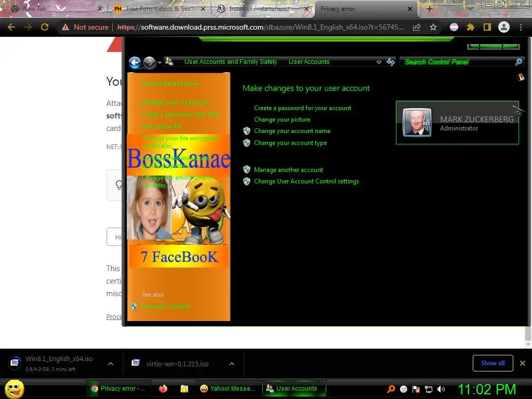Screen dimensions: 532x399
Task: Click Change your picture
Action: pyautogui.click(x=282, y=119)
